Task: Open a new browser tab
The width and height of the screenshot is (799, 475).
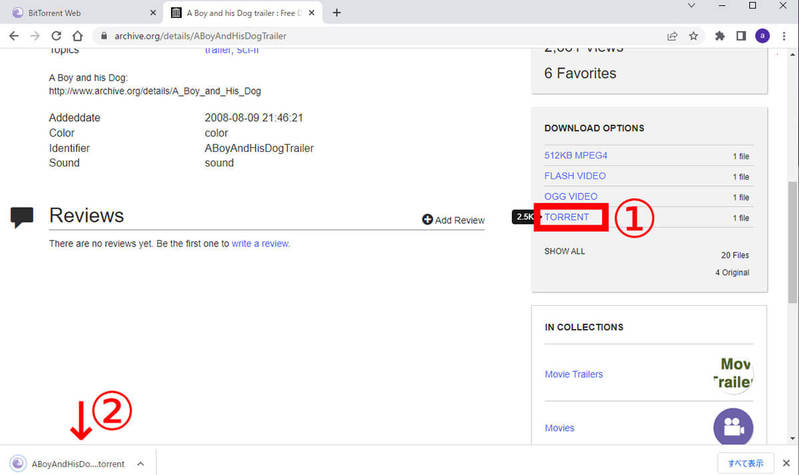Action: click(x=336, y=13)
